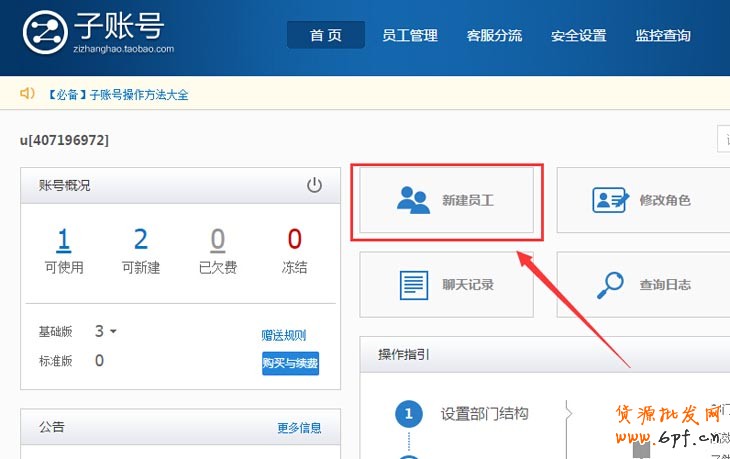Click the 可使用 count 1 link
The image size is (730, 459).
pos(64,239)
